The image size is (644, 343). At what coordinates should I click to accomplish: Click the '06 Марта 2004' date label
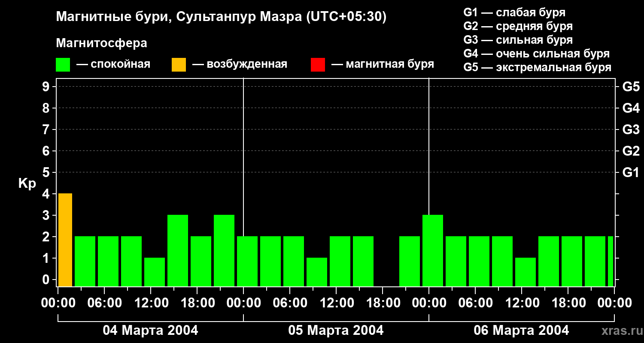[521, 331]
